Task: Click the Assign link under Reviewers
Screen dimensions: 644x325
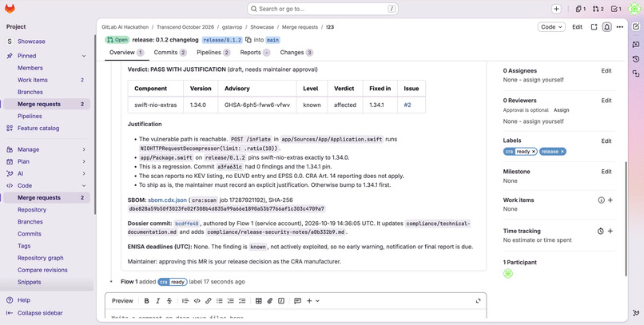Action: point(561,110)
